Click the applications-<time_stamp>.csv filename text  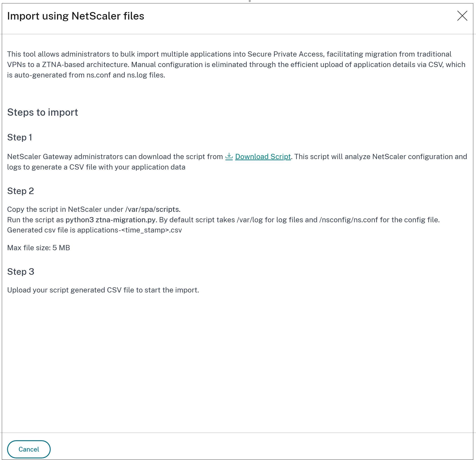pos(129,230)
